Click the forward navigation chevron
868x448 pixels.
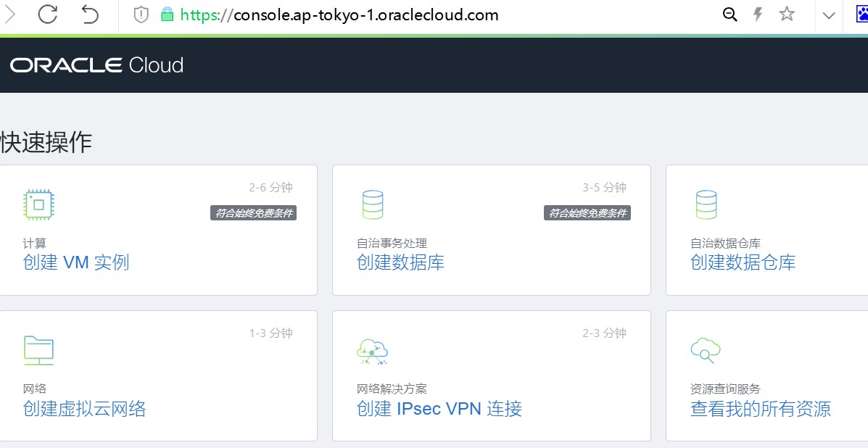9,14
